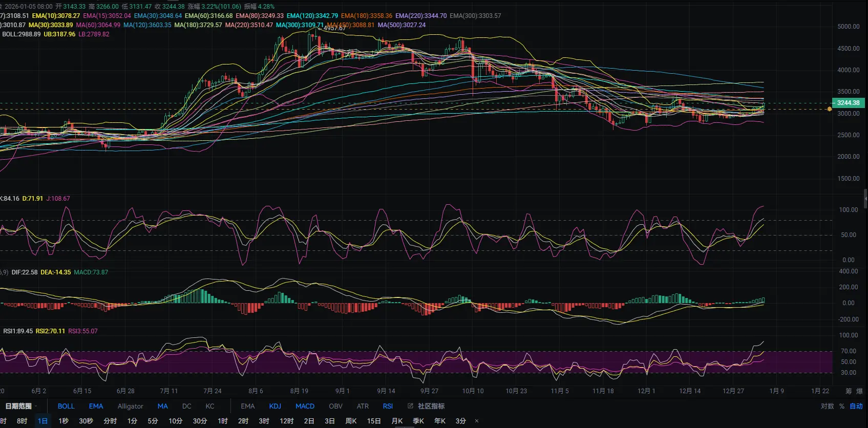This screenshot has width=868, height=428.
Task: Click the BOLL:2988.89 legend value
Action: (22, 34)
